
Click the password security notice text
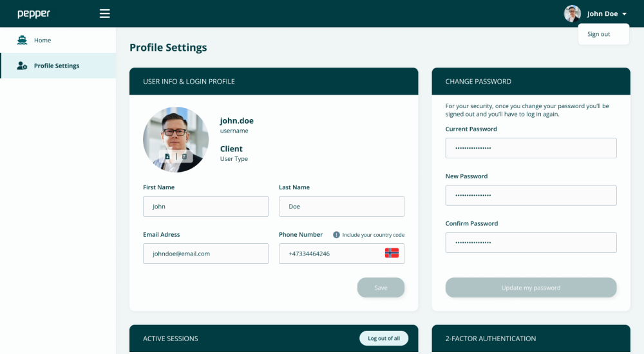[527, 110]
